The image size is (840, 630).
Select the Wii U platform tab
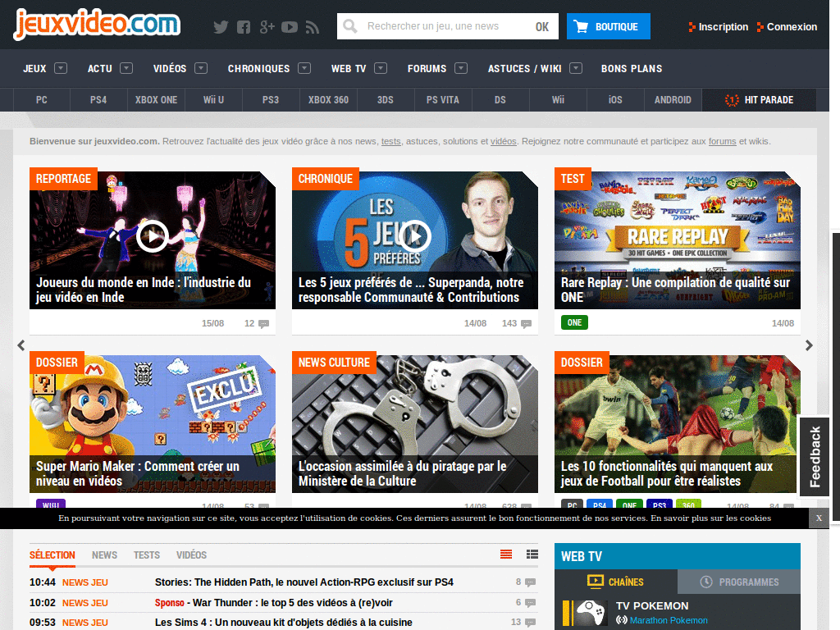click(213, 99)
